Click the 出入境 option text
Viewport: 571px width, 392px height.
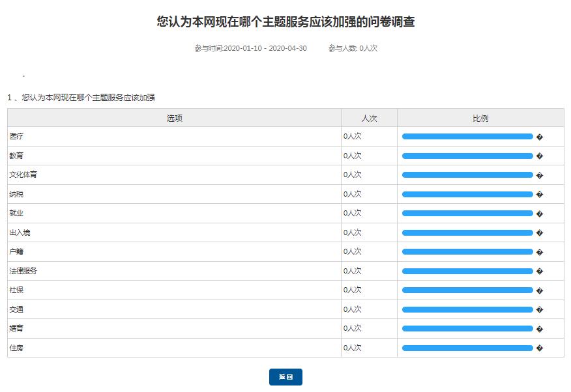coord(20,232)
